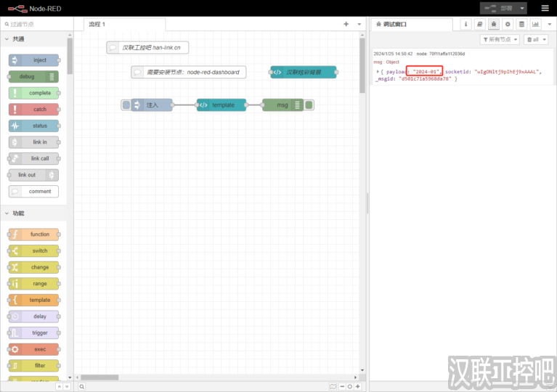Select the debug bug sidebar icon

(x=493, y=24)
